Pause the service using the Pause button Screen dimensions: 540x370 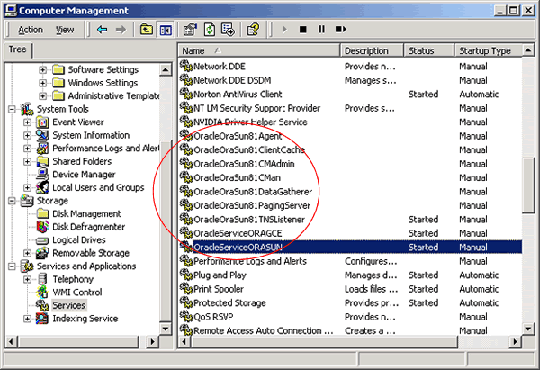(x=321, y=30)
